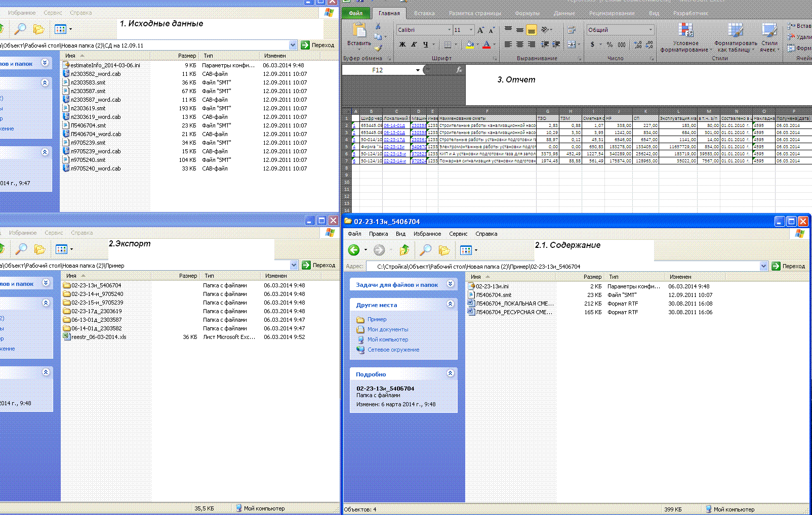Open the Сетевое окружение link
The width and height of the screenshot is (812, 515).
(393, 350)
